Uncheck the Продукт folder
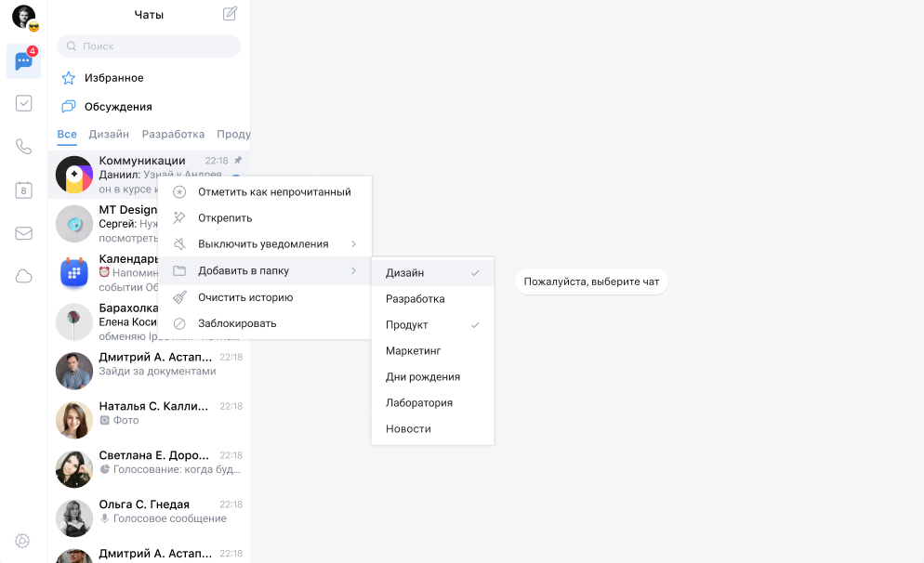 (x=432, y=325)
